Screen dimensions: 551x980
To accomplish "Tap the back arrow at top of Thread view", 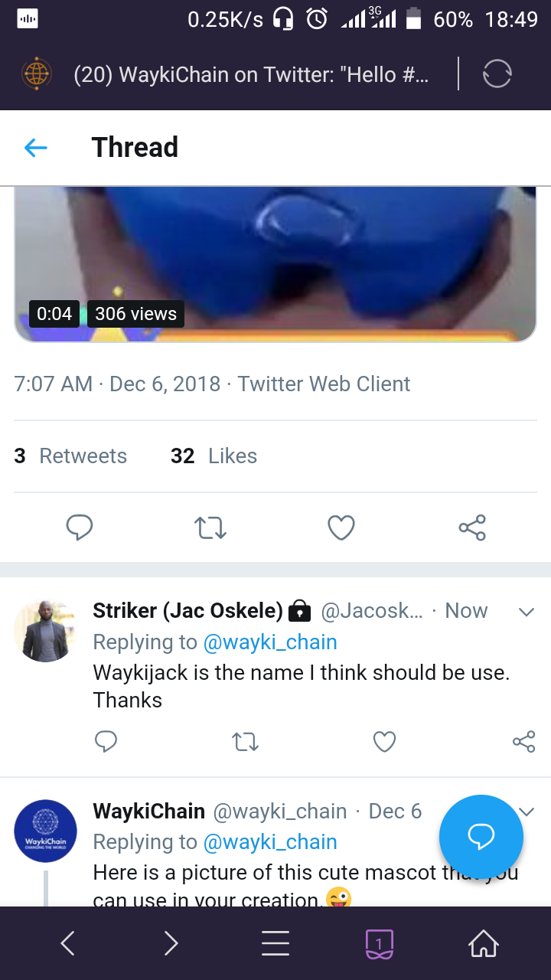I will (x=35, y=147).
